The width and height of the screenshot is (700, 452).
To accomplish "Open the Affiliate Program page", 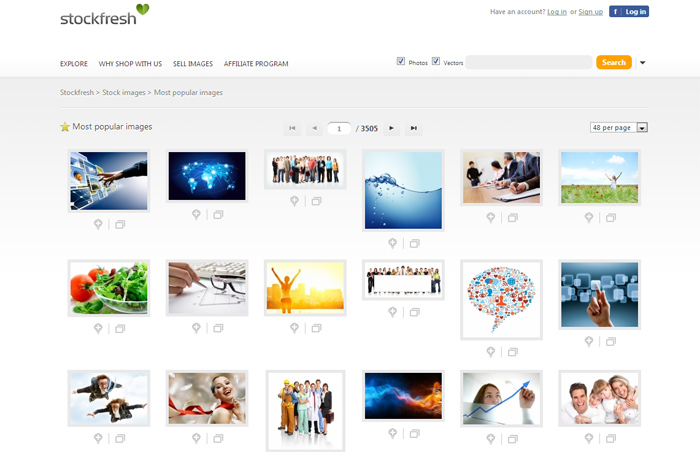I will (x=256, y=64).
